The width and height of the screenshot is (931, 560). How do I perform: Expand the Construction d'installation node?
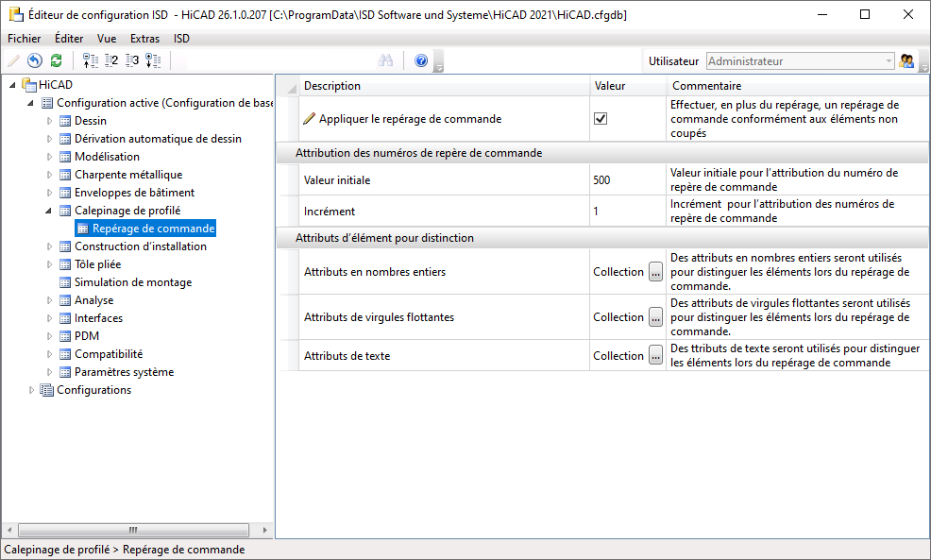[49, 246]
